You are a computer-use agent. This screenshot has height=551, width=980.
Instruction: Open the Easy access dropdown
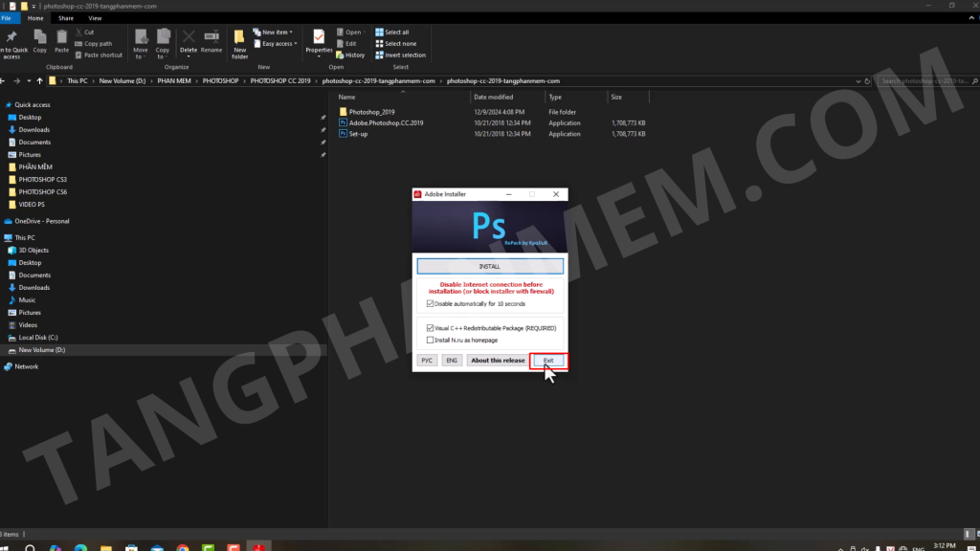pos(279,44)
